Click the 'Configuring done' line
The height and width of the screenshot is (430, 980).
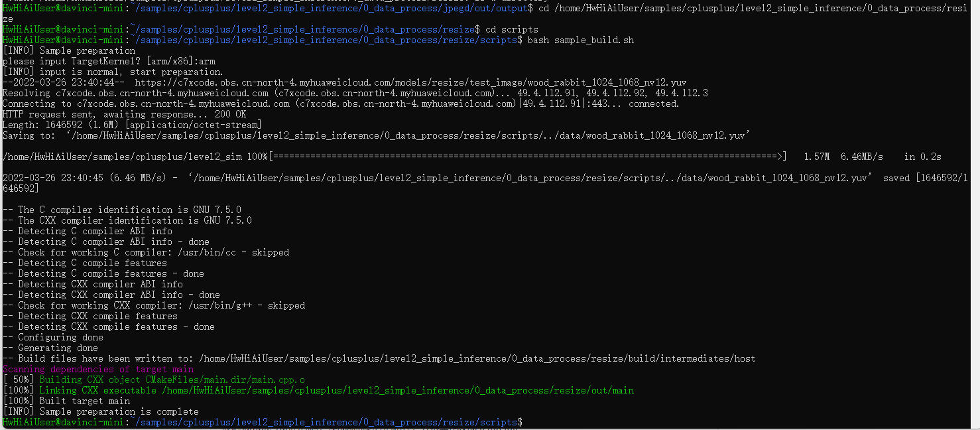pyautogui.click(x=60, y=338)
